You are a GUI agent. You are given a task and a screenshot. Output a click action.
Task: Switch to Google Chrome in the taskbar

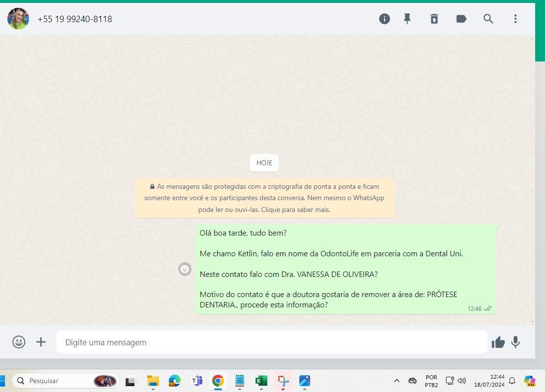point(218,381)
